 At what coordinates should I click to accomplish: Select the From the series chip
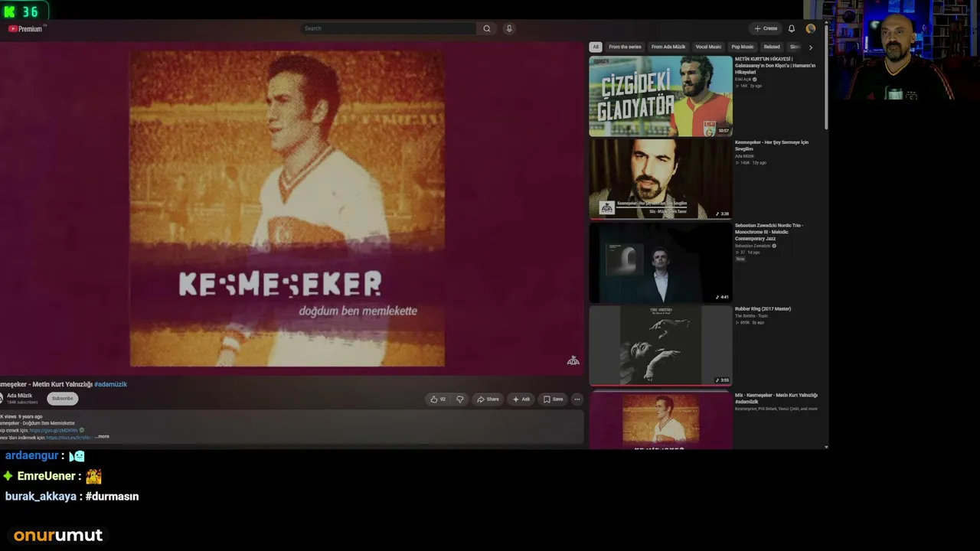pos(625,47)
